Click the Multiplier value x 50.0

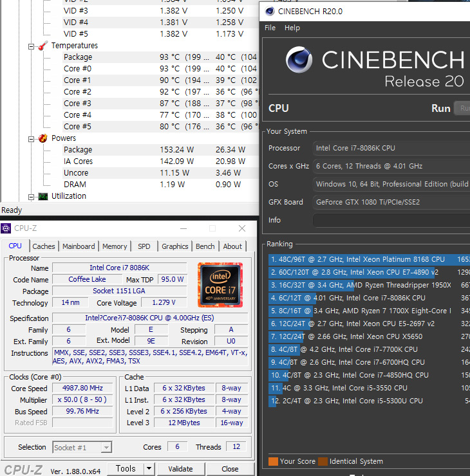(x=82, y=400)
